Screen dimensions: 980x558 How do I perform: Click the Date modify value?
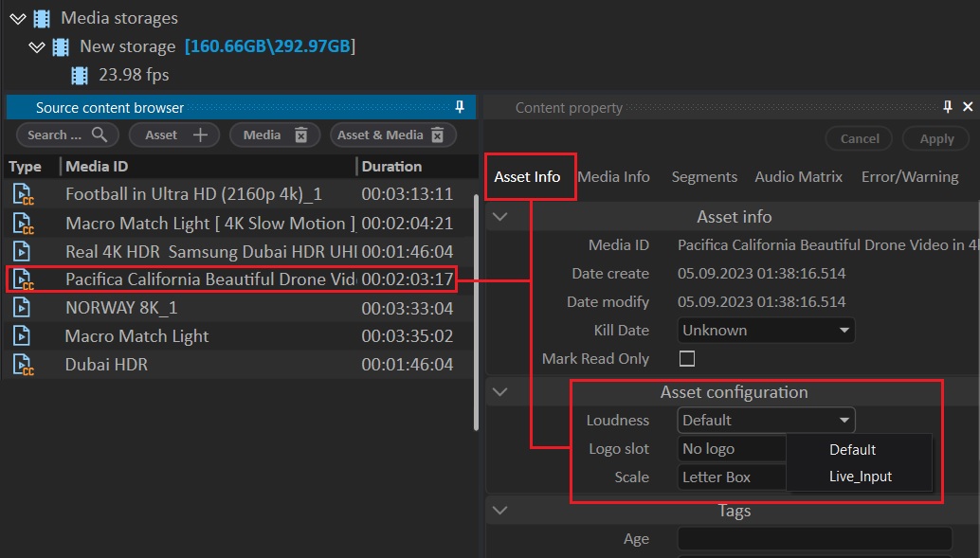(761, 302)
